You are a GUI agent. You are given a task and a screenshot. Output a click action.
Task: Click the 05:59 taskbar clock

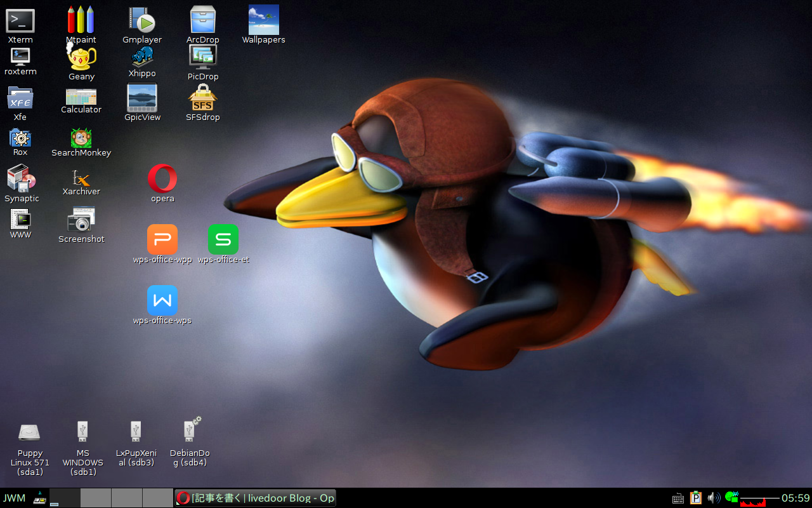[796, 498]
